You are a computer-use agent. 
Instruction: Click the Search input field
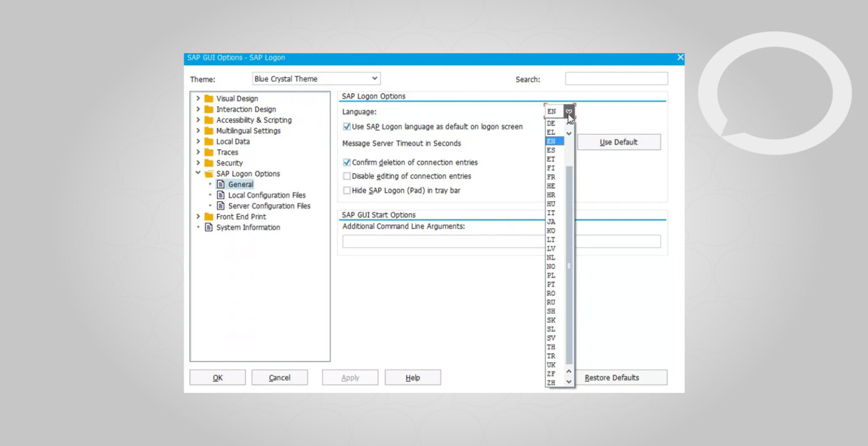click(x=617, y=78)
